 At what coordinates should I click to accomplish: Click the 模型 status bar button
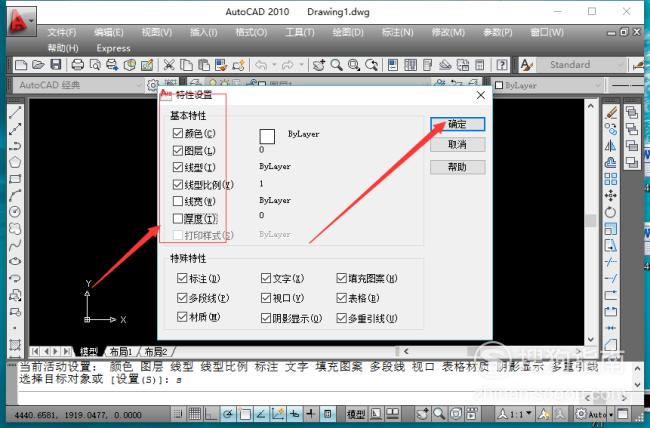click(356, 413)
